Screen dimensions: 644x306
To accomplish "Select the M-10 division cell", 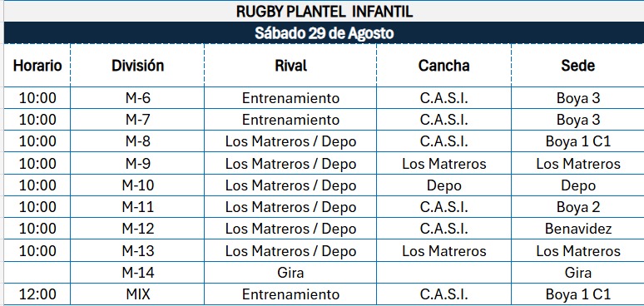I will (137, 185).
